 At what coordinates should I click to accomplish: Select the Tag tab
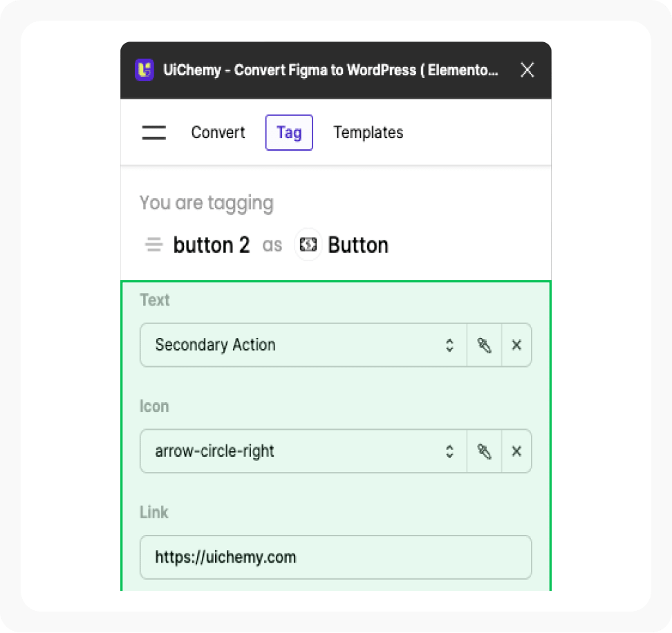point(289,133)
